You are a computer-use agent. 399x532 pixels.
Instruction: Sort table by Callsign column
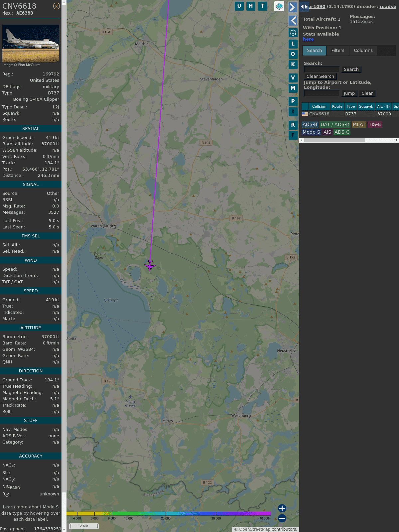click(x=319, y=106)
